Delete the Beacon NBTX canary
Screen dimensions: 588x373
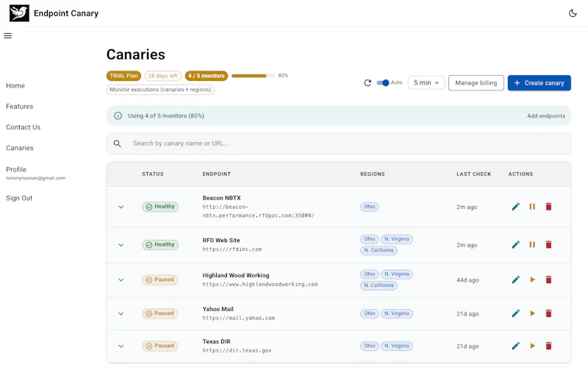(548, 207)
